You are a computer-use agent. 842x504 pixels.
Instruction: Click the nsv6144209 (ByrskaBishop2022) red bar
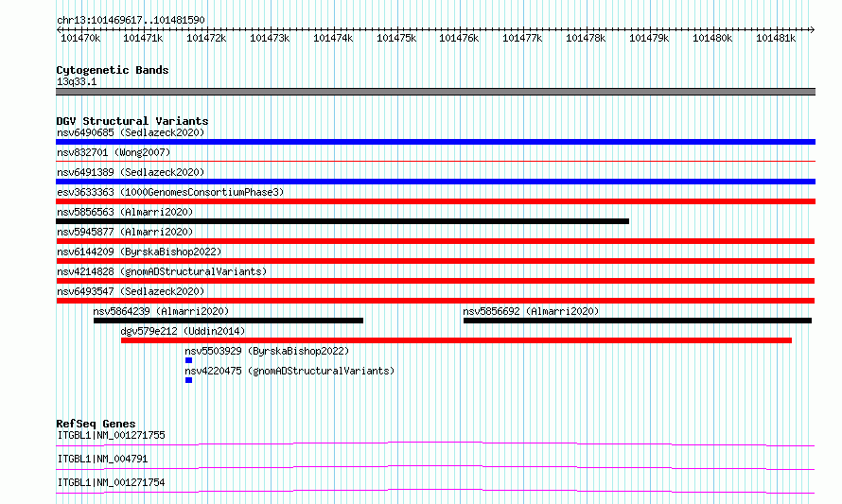click(x=435, y=261)
